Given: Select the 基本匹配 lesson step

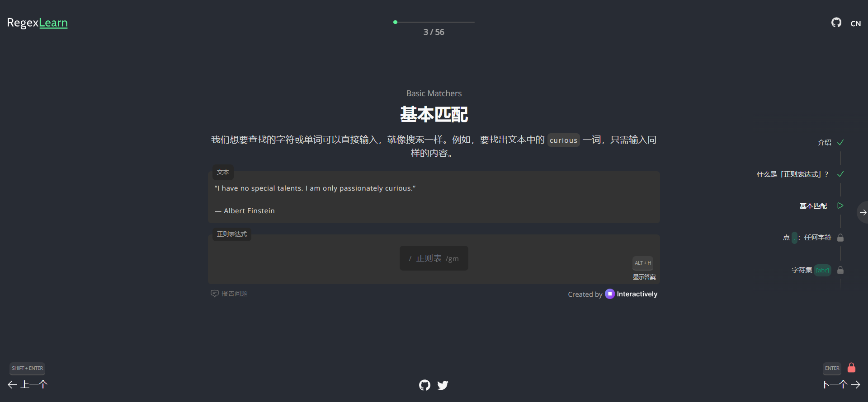Looking at the screenshot, I should point(813,206).
